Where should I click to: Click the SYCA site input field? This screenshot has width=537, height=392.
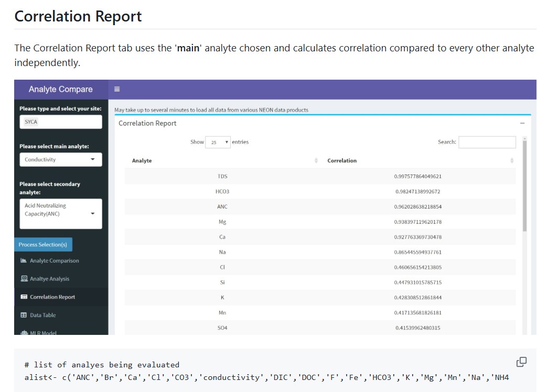61,122
